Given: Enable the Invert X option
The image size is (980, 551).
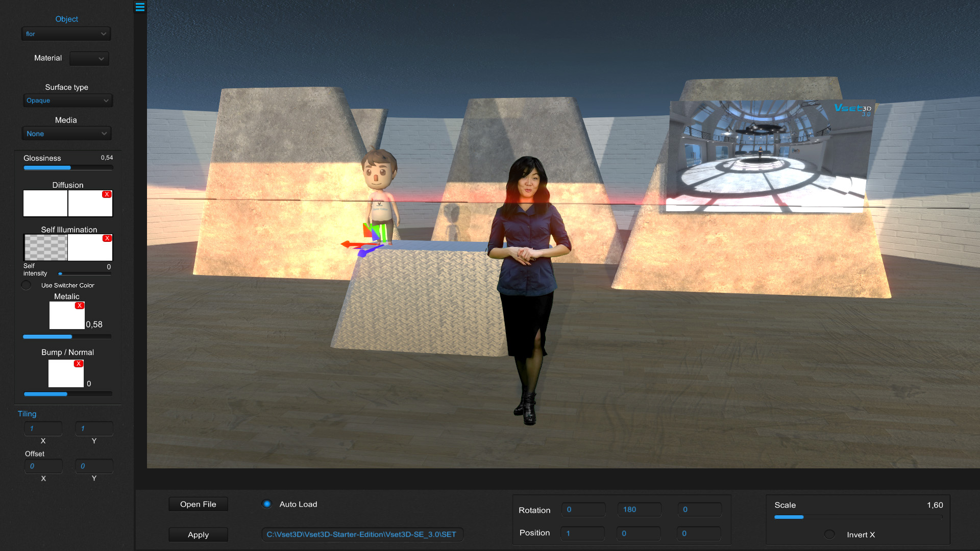Looking at the screenshot, I should click(x=829, y=534).
